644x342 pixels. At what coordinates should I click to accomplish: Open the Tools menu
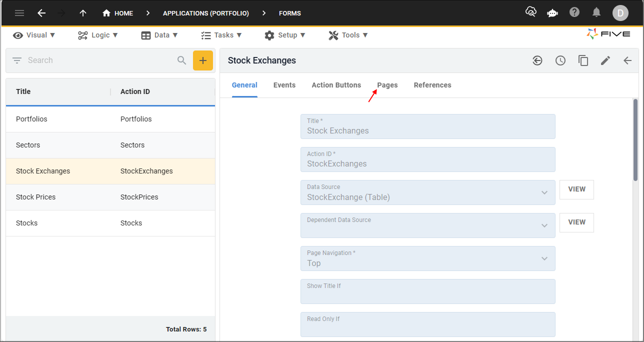(348, 35)
